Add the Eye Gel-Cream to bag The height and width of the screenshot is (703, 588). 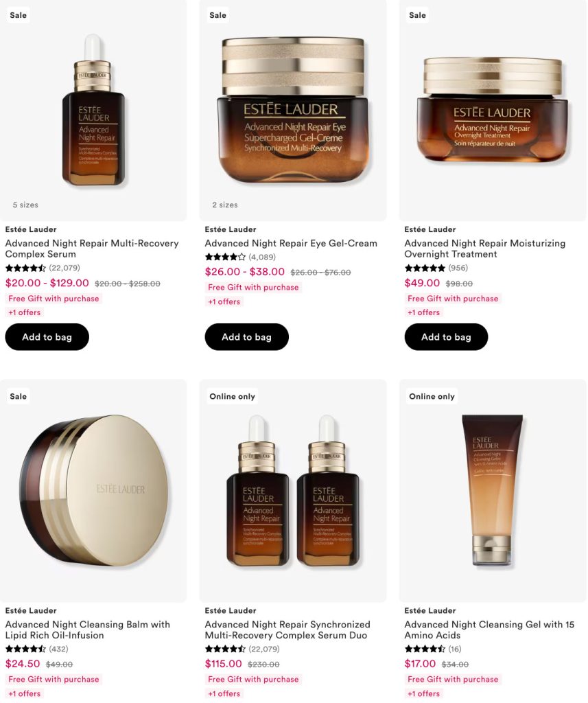point(246,336)
